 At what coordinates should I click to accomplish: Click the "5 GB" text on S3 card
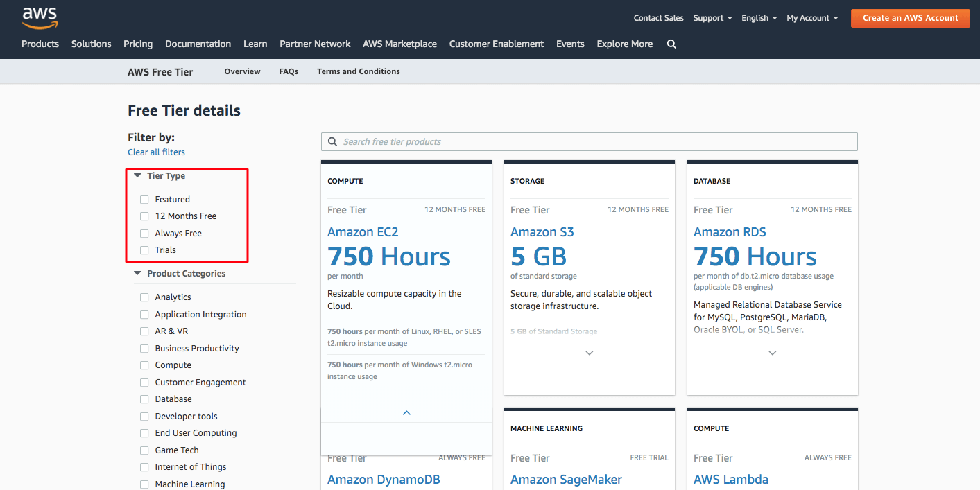(x=539, y=257)
